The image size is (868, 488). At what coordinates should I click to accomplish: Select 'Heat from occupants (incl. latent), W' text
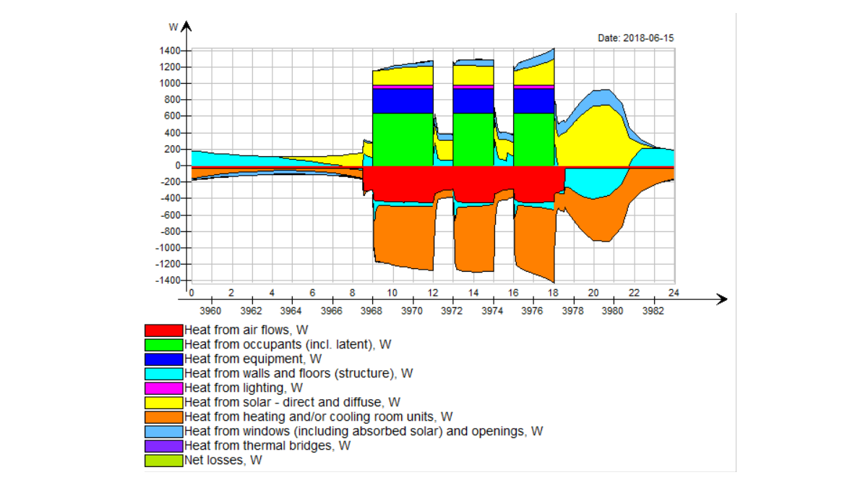288,345
